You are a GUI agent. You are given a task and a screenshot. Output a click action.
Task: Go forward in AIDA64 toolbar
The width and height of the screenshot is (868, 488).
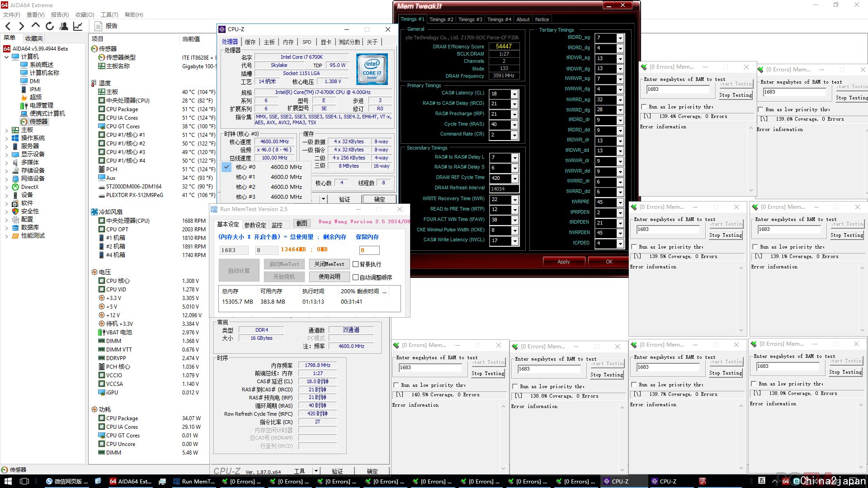coord(21,26)
